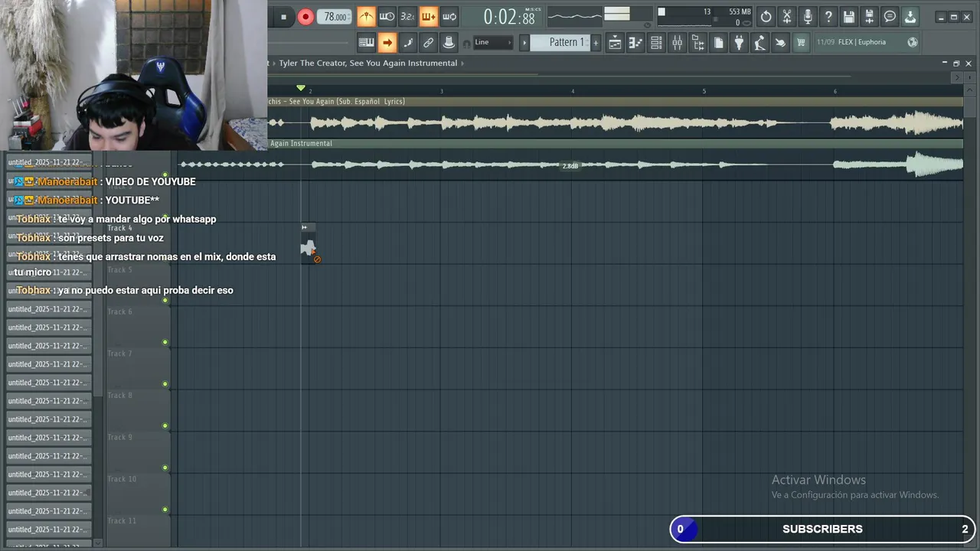Toggle auto scrolling arrow button
The height and width of the screenshot is (551, 980).
click(x=387, y=42)
